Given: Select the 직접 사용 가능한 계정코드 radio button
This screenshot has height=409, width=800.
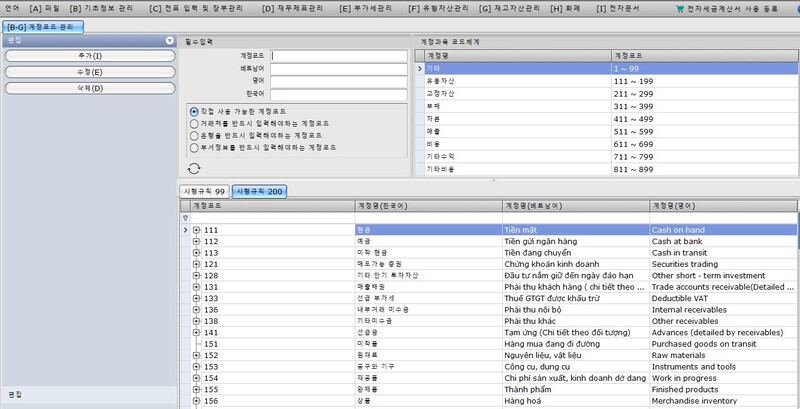Looking at the screenshot, I should [194, 111].
